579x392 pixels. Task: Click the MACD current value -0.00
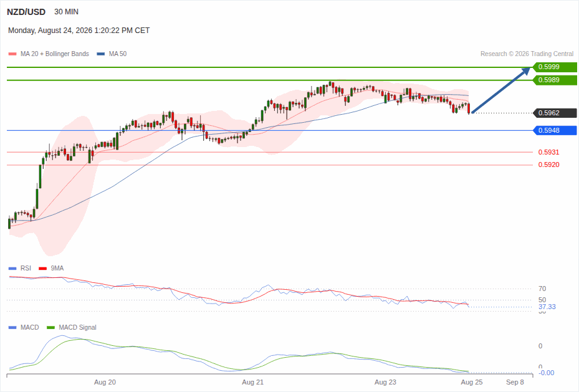coord(547,373)
